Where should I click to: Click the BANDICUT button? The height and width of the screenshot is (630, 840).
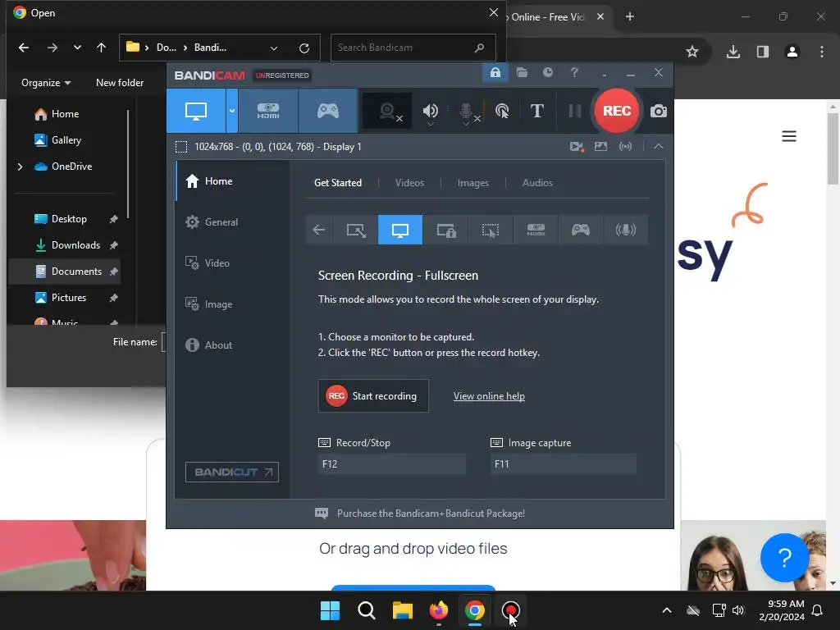(x=232, y=472)
